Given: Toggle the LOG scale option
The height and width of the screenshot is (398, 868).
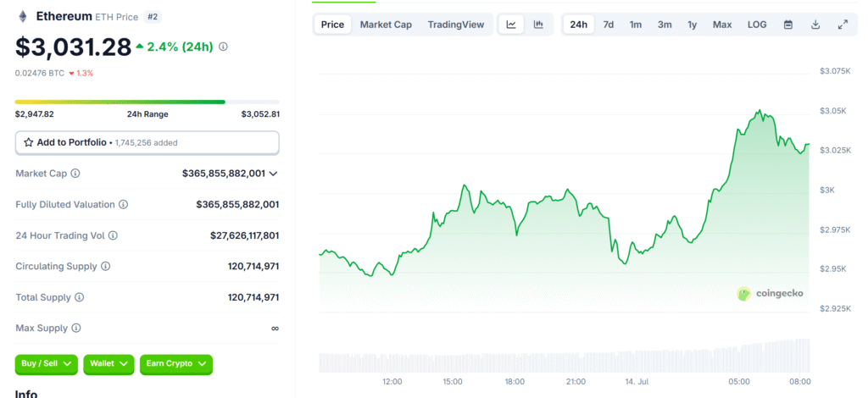Looking at the screenshot, I should tap(757, 25).
